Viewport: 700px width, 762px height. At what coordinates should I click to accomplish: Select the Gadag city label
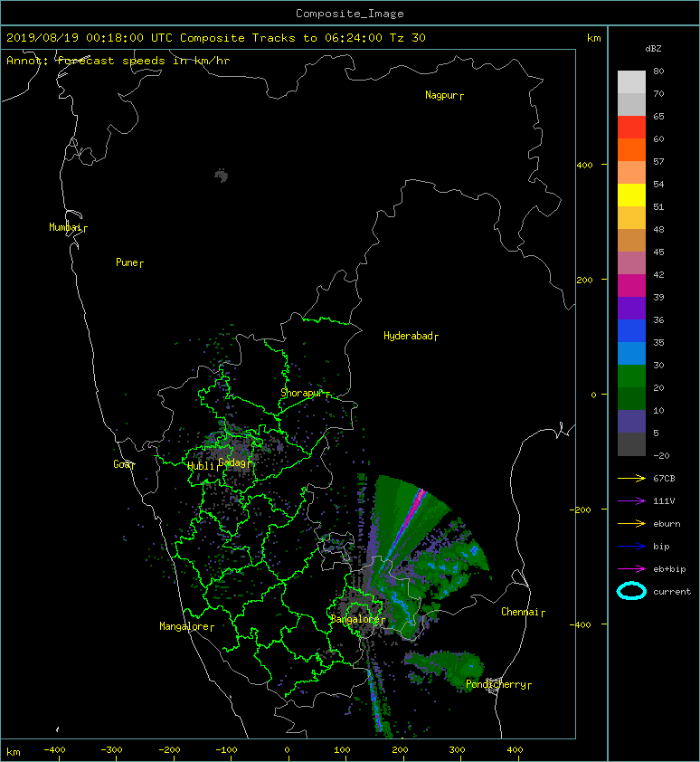(232, 462)
